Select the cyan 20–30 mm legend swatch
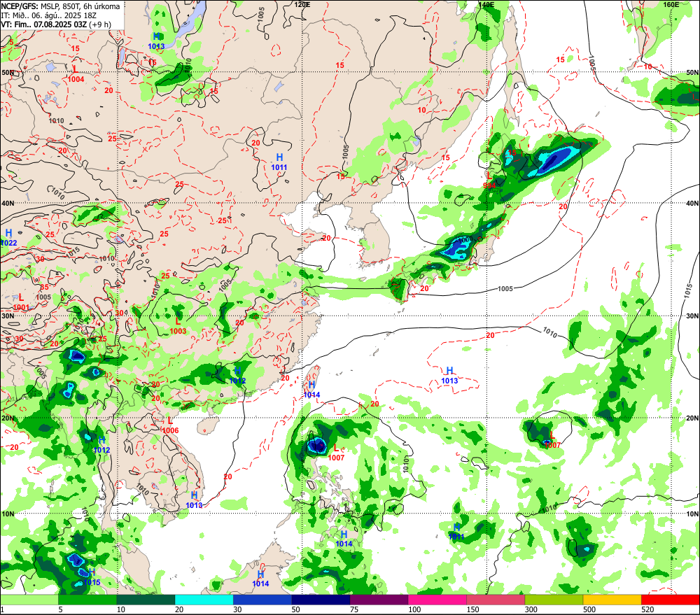 point(204,600)
